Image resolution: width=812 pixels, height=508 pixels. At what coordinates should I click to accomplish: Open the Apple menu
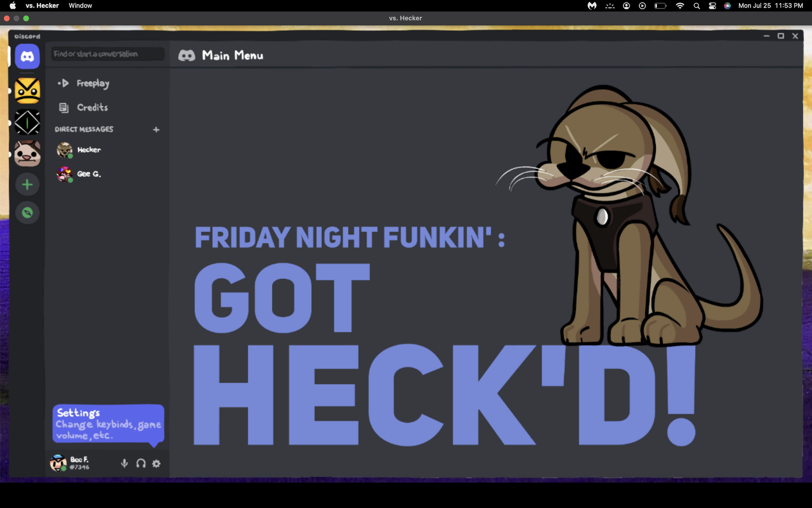pyautogui.click(x=13, y=5)
